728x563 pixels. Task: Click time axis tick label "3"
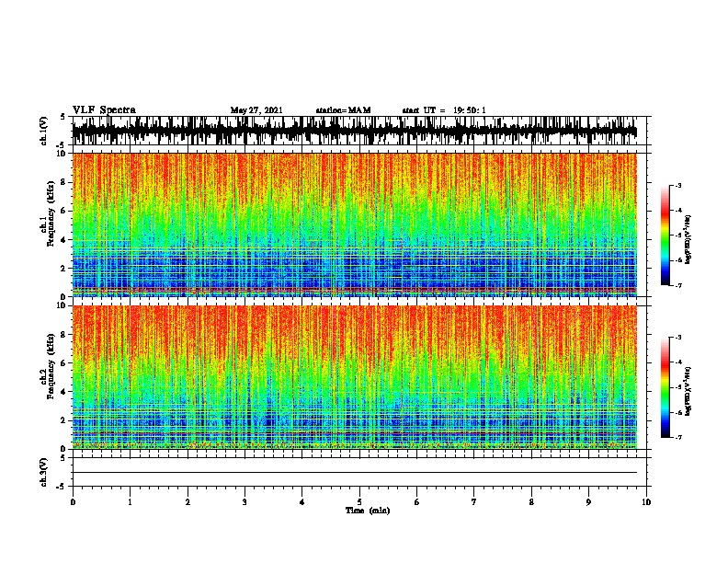[x=245, y=502]
